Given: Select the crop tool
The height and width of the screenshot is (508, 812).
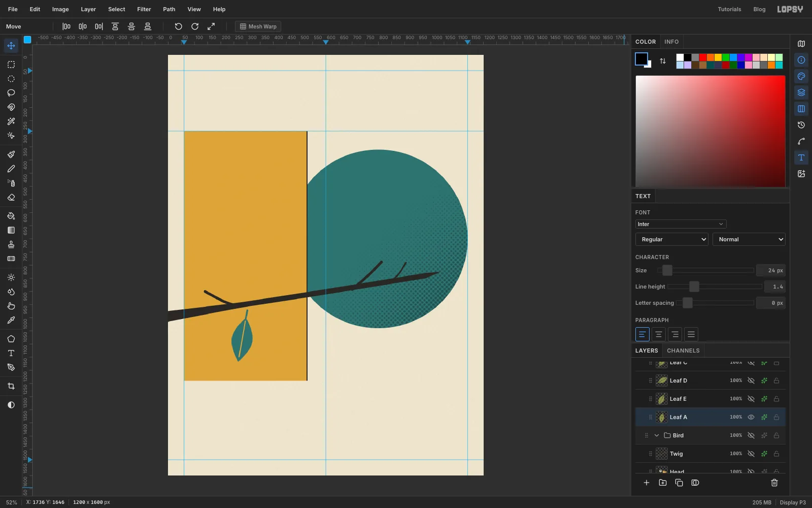Looking at the screenshot, I should (11, 386).
